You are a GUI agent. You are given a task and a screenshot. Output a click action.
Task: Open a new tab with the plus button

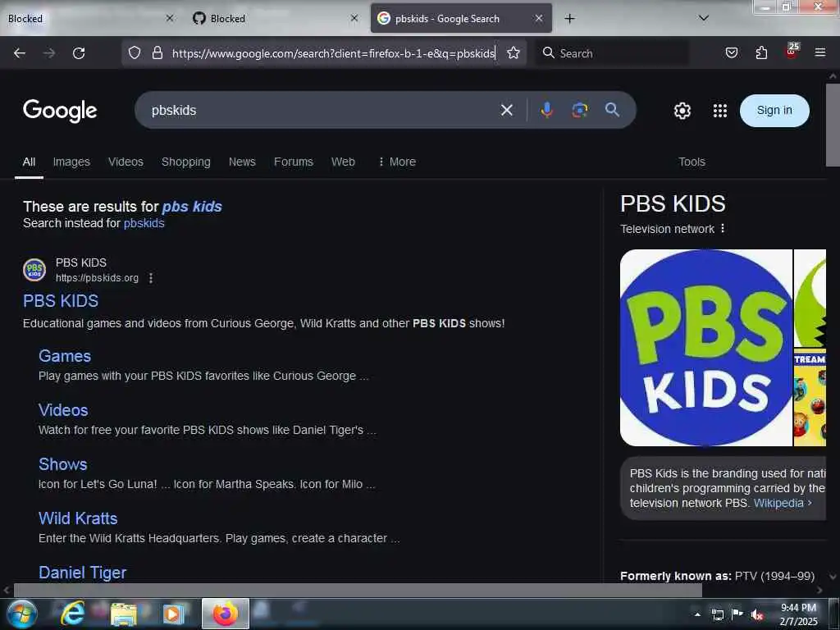tap(569, 18)
